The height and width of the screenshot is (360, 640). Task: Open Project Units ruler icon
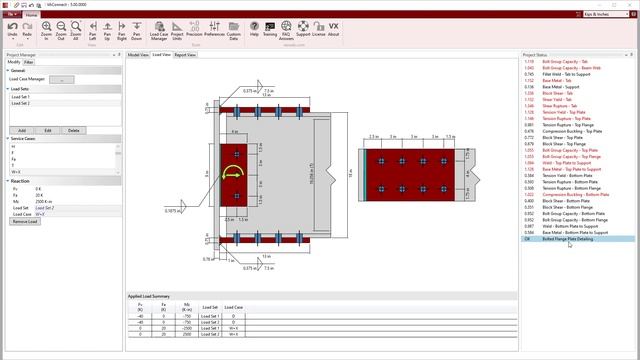(x=177, y=27)
